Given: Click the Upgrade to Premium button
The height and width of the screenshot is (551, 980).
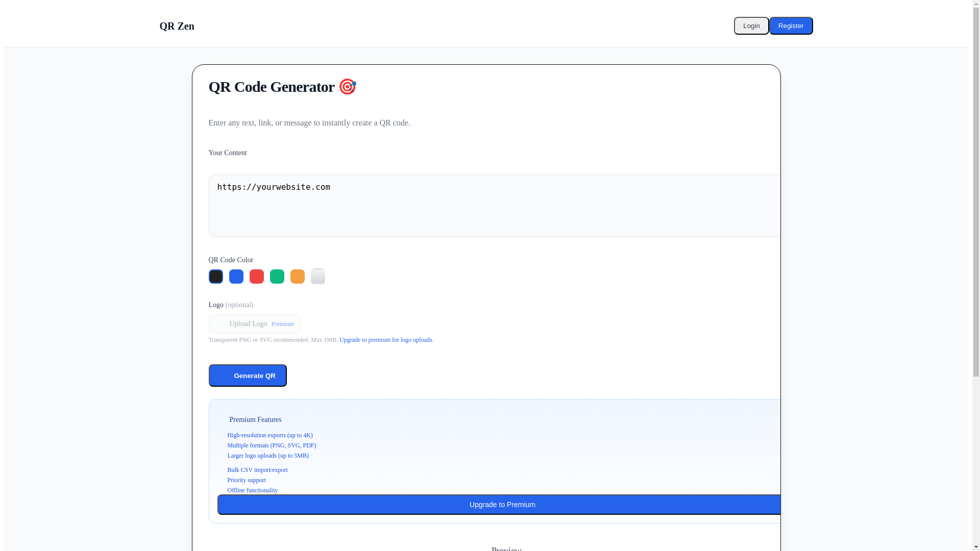Looking at the screenshot, I should click(499, 505).
